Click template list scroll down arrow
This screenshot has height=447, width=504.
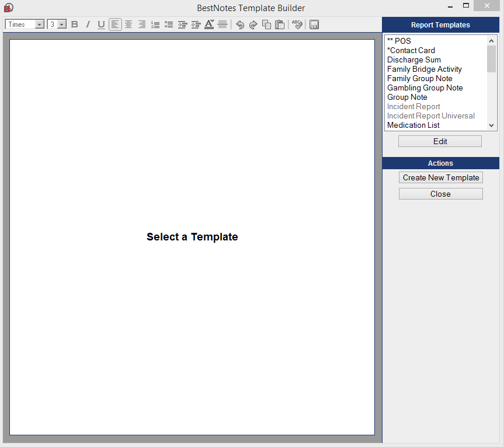[491, 125]
